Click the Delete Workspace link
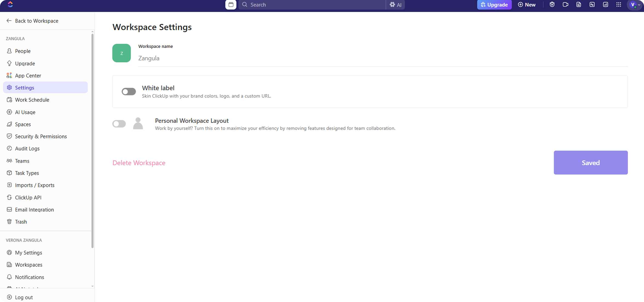 pyautogui.click(x=139, y=163)
